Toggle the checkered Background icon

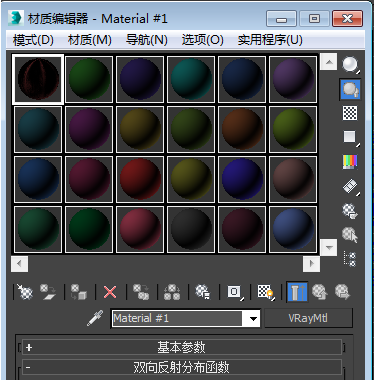[x=350, y=113]
